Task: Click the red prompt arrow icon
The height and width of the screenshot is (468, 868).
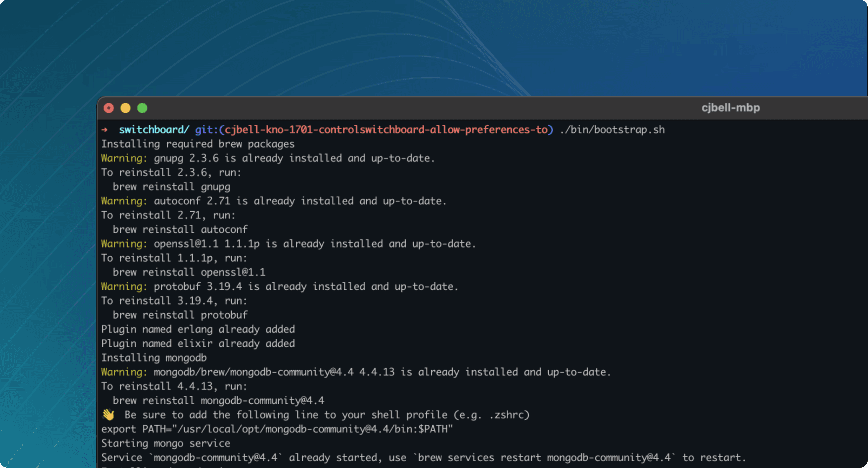Action: click(104, 130)
